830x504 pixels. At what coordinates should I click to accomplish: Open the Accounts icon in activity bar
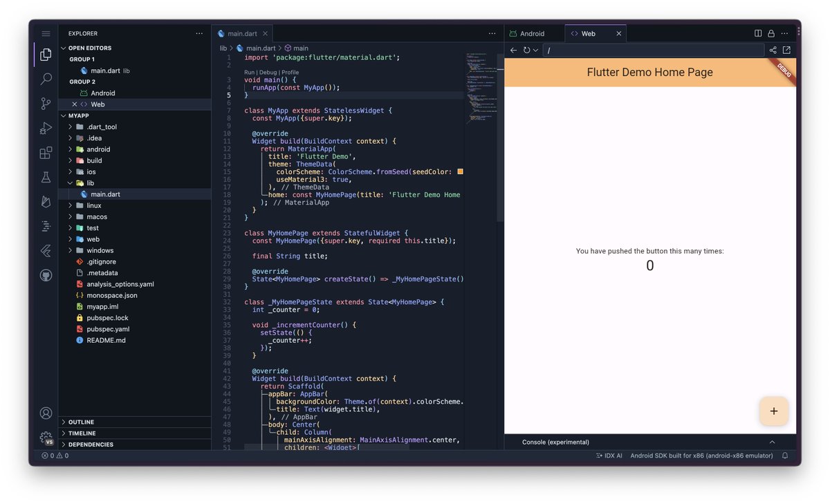[46, 413]
